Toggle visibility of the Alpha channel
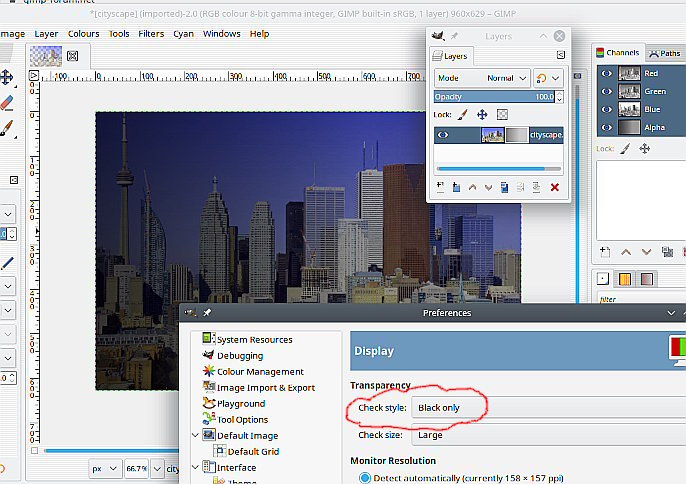The width and height of the screenshot is (686, 484). coord(605,127)
